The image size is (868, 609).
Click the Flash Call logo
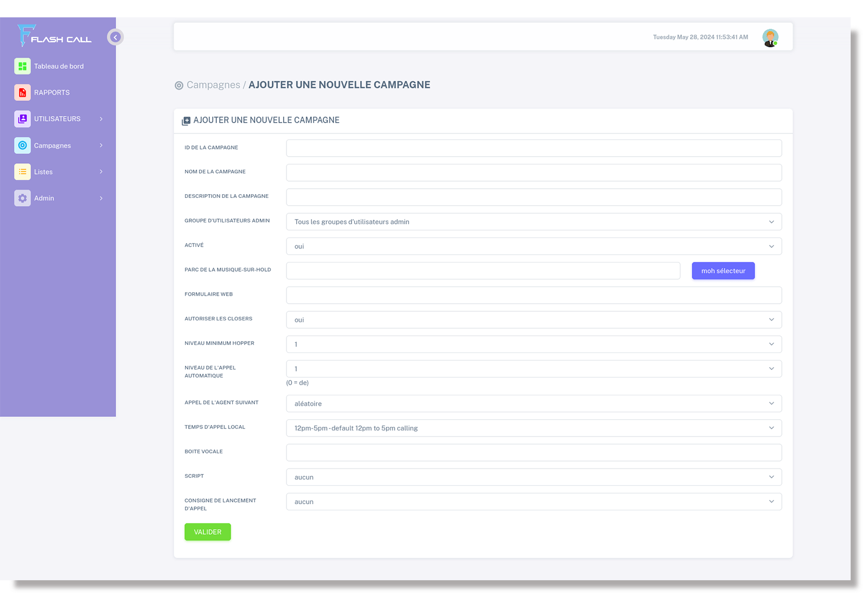click(54, 36)
